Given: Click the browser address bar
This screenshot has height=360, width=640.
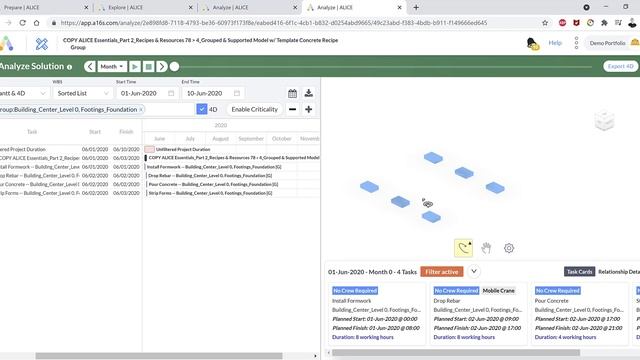Looking at the screenshot, I should (273, 23).
